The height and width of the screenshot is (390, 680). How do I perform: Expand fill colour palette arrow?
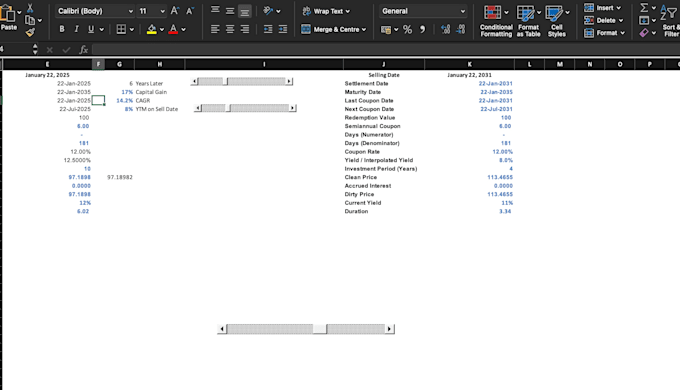(162, 29)
